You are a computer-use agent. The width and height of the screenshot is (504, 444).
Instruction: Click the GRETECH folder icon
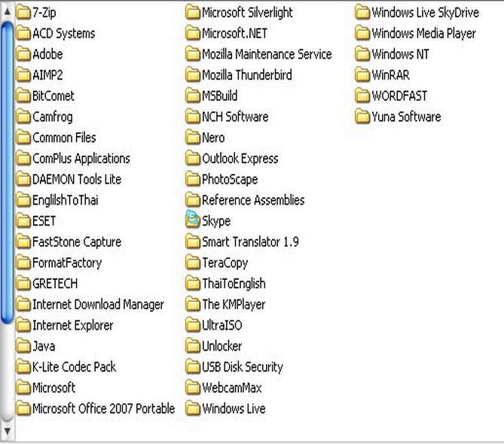pyautogui.click(x=23, y=284)
